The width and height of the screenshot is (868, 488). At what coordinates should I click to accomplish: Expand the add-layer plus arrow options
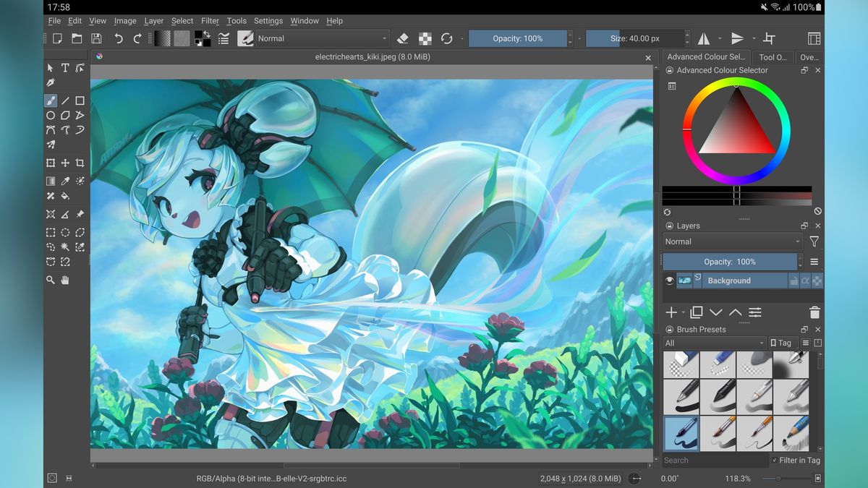(x=683, y=313)
